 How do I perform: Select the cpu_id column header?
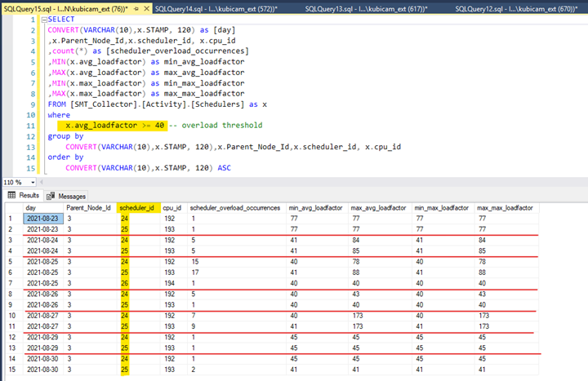coord(174,208)
